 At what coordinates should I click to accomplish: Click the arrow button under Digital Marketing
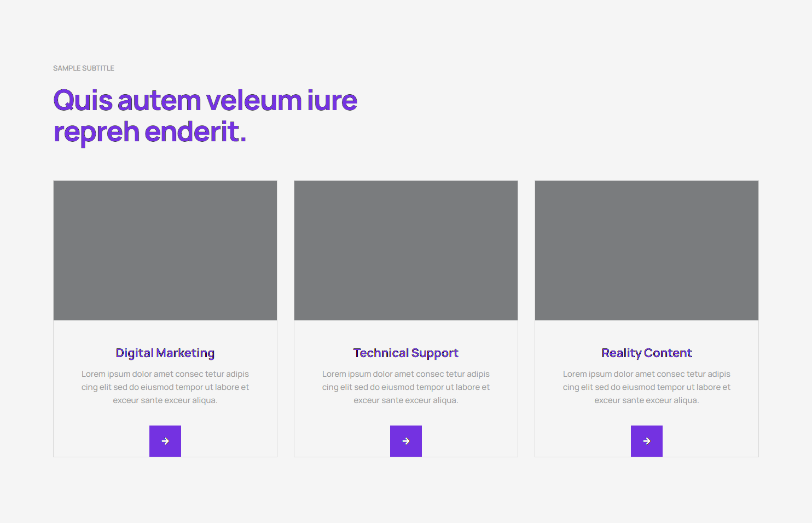(x=165, y=441)
